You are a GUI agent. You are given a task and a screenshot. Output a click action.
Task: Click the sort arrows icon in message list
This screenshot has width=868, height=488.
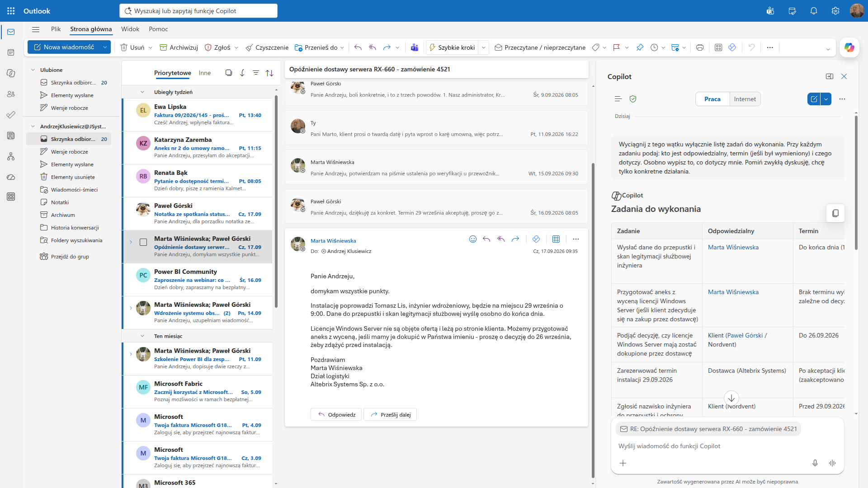pyautogui.click(x=269, y=73)
